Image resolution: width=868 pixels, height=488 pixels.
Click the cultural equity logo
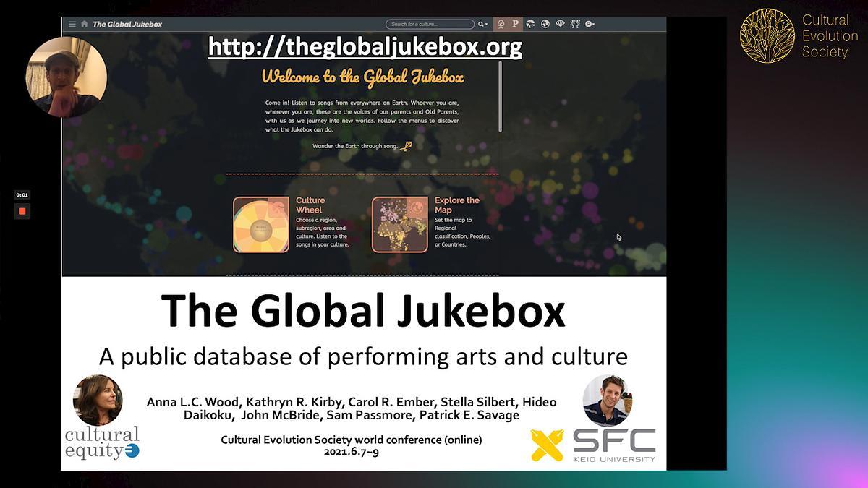click(102, 443)
